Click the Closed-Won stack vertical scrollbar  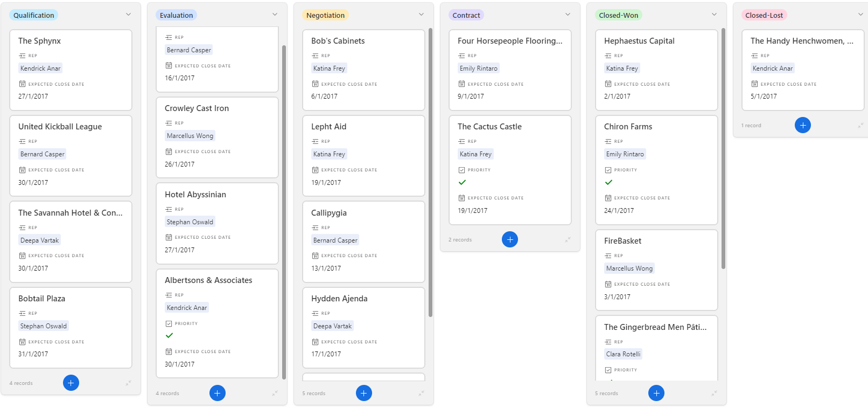coord(723,148)
